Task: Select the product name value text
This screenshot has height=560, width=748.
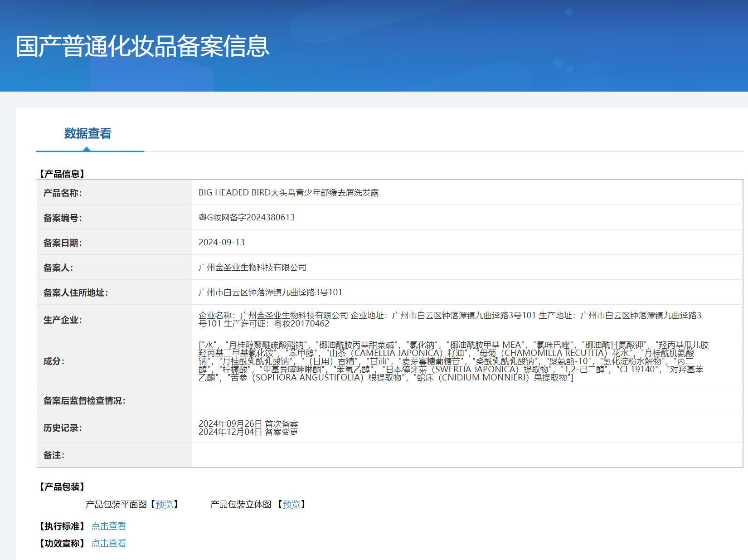Action: [x=289, y=192]
